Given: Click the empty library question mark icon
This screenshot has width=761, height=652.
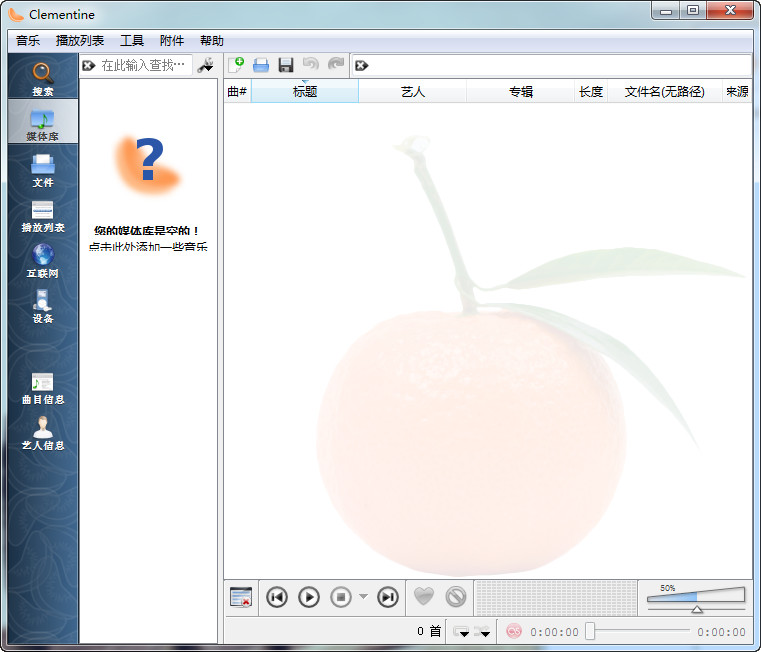Looking at the screenshot, I should 148,163.
